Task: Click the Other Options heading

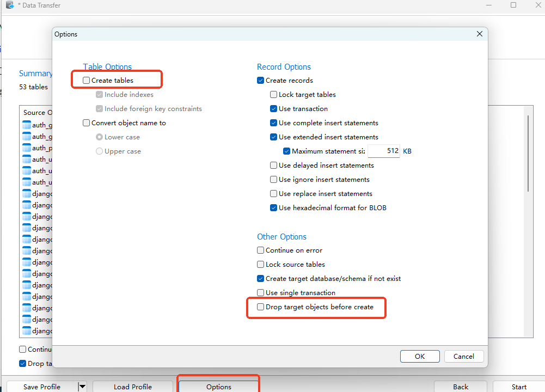Action: (282, 237)
